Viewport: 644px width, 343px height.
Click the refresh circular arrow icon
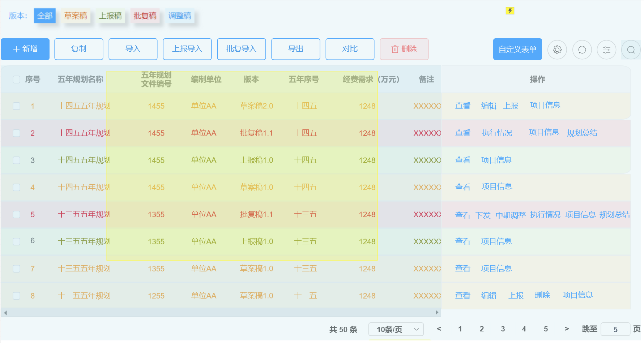[x=582, y=50]
